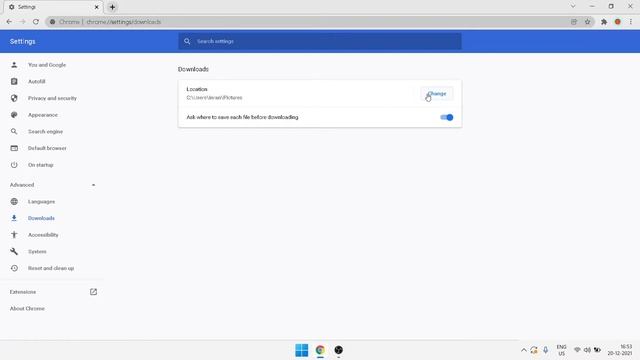Click the Extensions label in sidebar
Screen dimensions: 640x360
[x=23, y=292]
